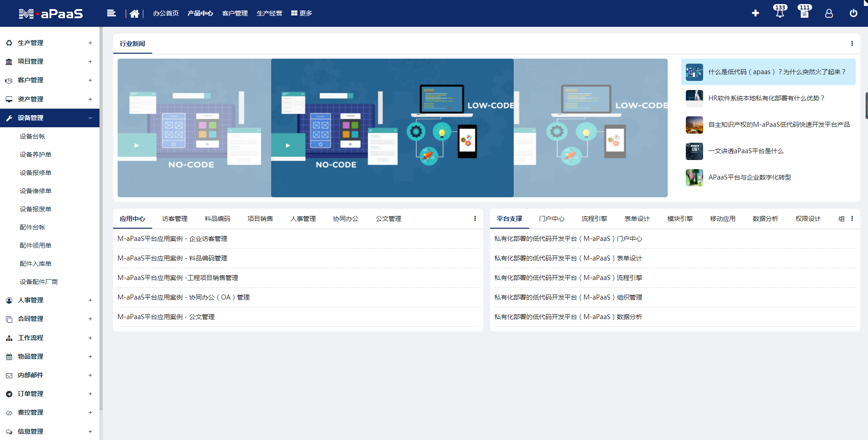Open news 一文讲透aPaaS平台是什么
The width and height of the screenshot is (868, 440).
(769, 151)
